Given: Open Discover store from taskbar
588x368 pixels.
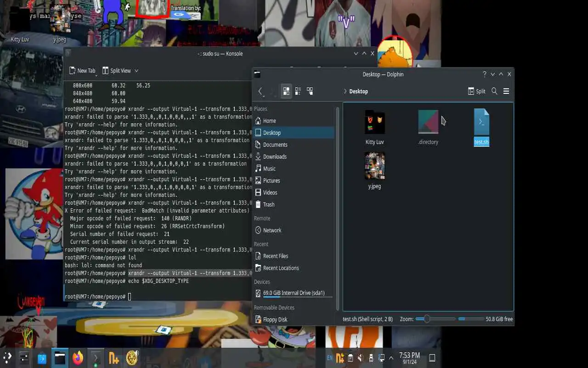Looking at the screenshot, I should (42, 357).
